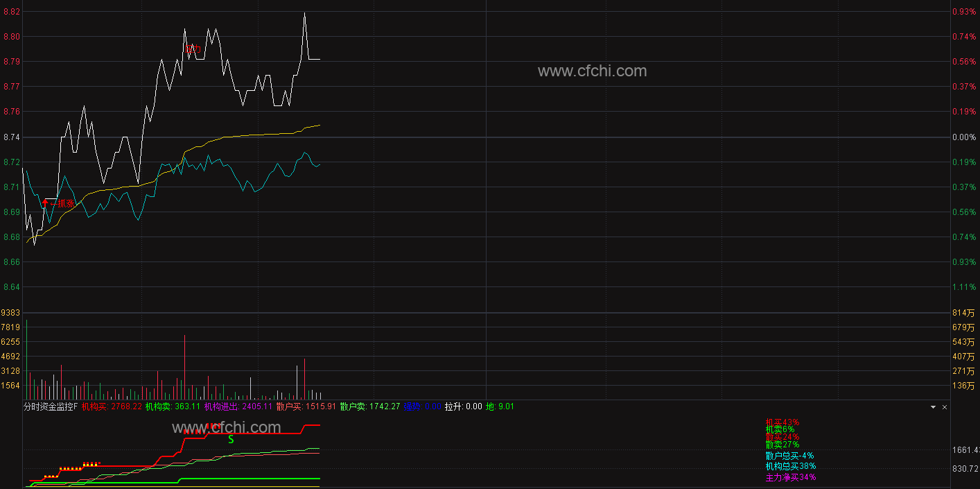Click the 散户总买-4% label
Screen dimensions: 980x489
point(789,456)
